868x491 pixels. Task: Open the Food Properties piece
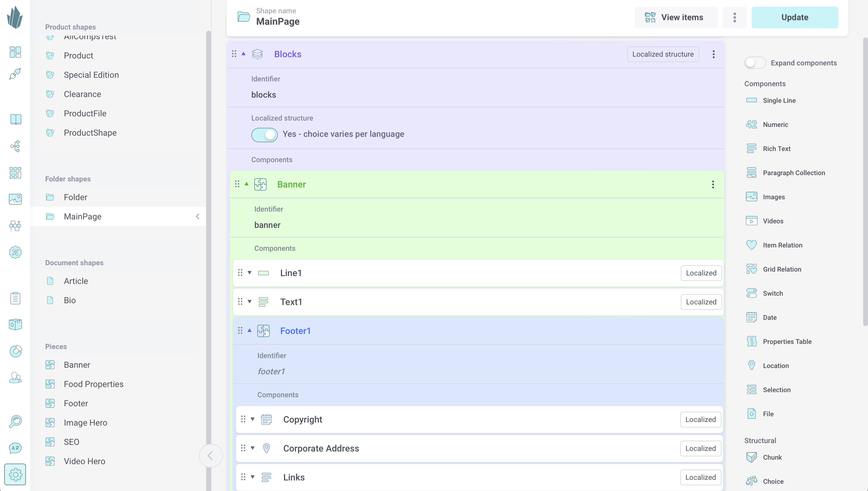tap(118, 384)
